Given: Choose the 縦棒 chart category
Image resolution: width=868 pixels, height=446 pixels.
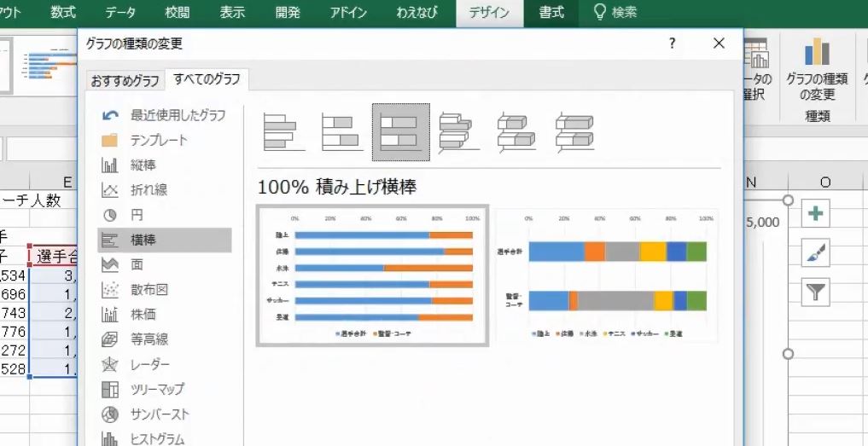Looking at the screenshot, I should 165,165.
